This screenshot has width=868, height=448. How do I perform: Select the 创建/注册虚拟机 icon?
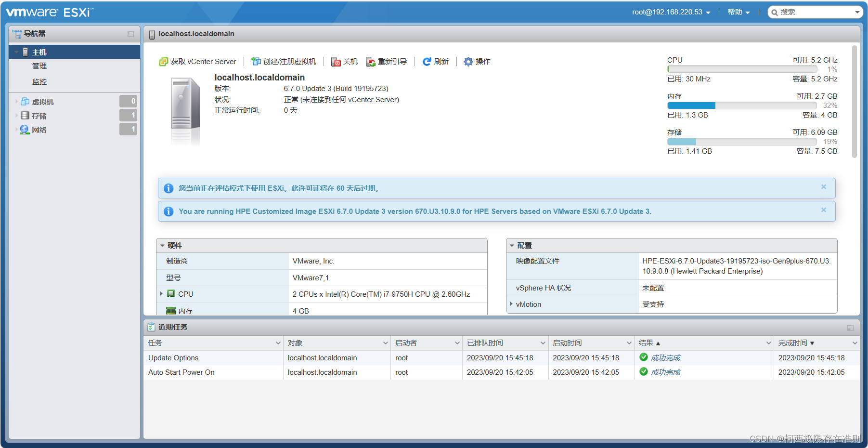[x=256, y=61]
